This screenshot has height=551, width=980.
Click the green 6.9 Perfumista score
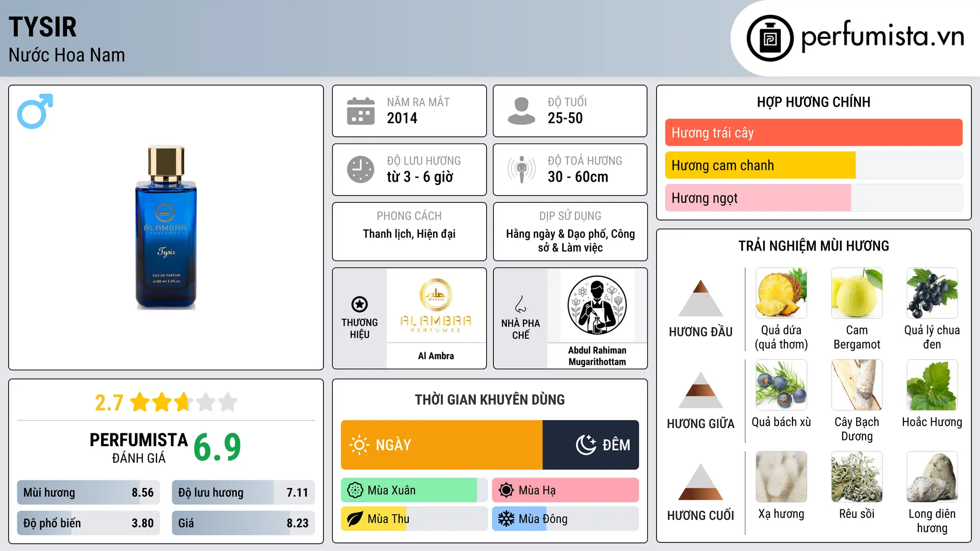click(x=217, y=447)
